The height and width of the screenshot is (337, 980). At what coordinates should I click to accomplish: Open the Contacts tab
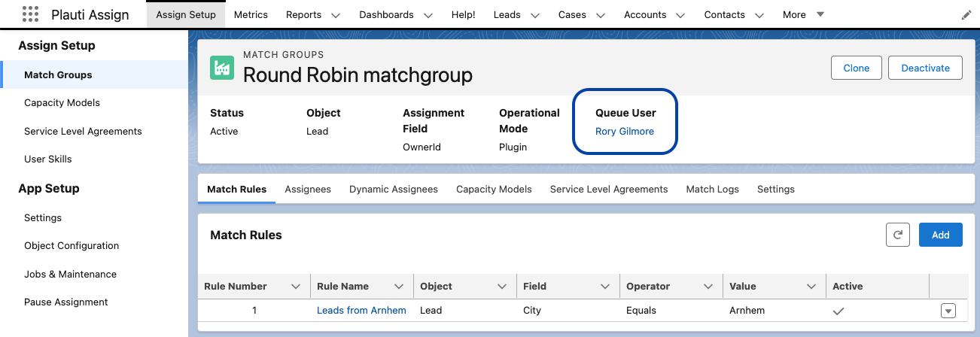click(x=725, y=14)
